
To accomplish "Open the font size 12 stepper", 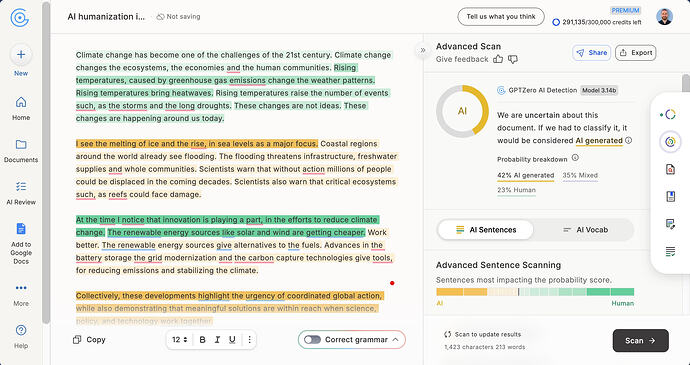I will point(180,339).
